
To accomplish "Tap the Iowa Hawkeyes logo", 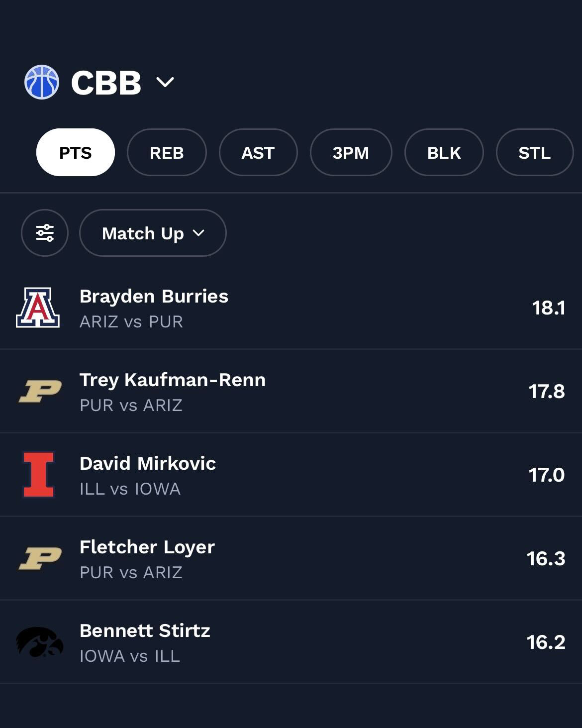I will click(39, 642).
